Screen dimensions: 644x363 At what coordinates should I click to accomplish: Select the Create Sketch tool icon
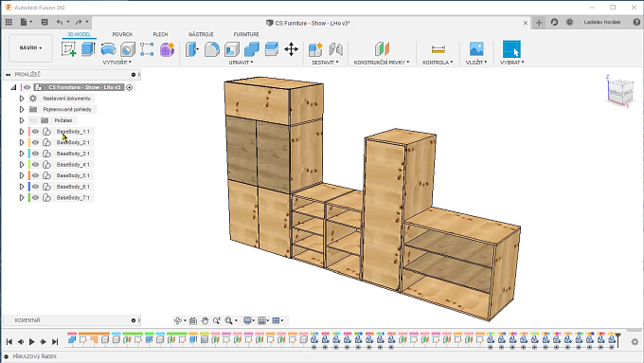click(68, 49)
